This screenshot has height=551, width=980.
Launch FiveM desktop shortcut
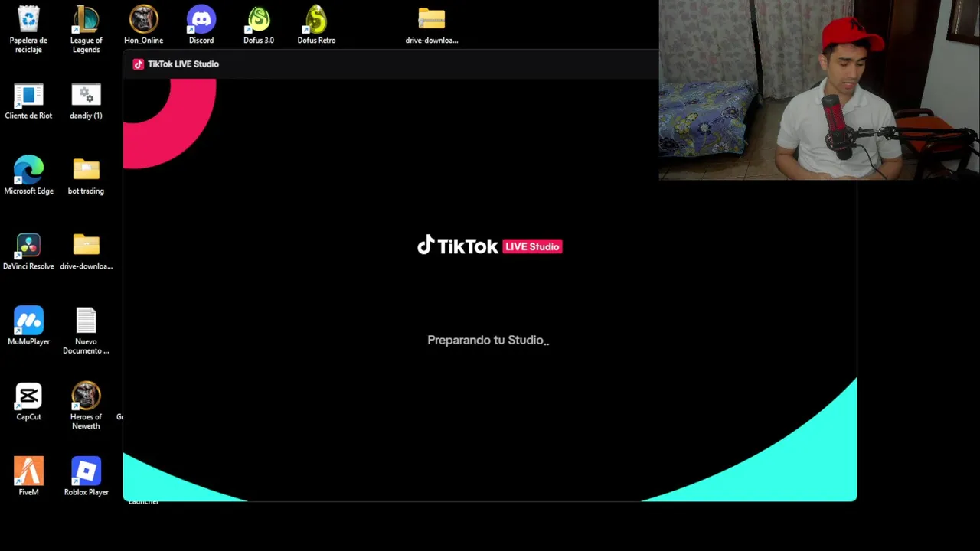click(28, 477)
